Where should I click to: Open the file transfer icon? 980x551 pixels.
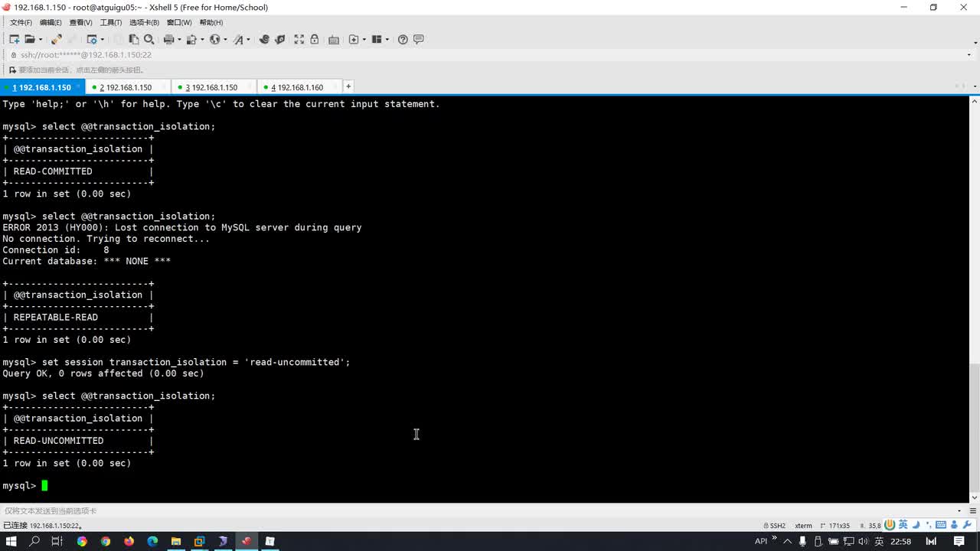[x=191, y=39]
